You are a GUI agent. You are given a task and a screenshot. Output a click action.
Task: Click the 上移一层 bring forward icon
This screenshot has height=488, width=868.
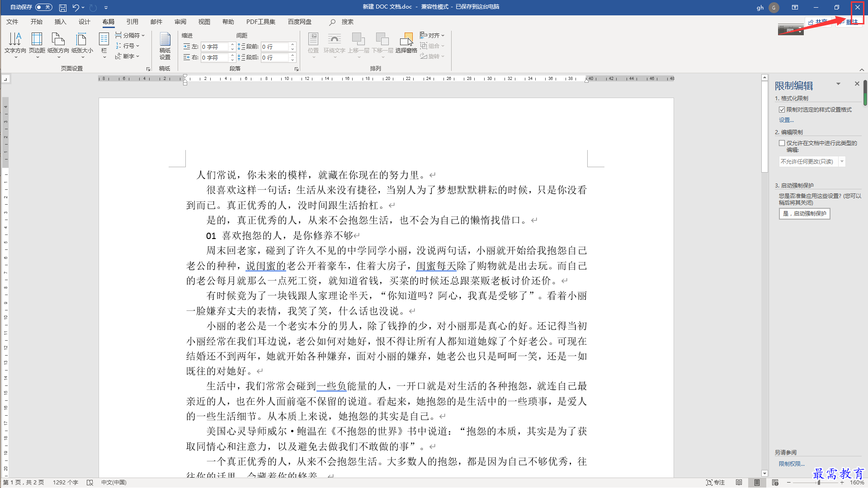point(359,39)
